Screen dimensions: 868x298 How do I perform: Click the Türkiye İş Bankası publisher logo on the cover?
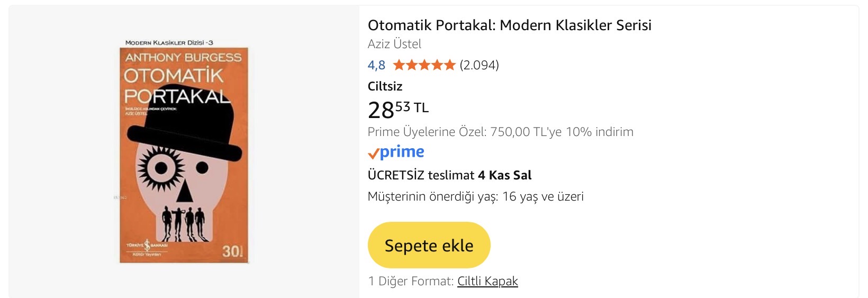coord(147,248)
